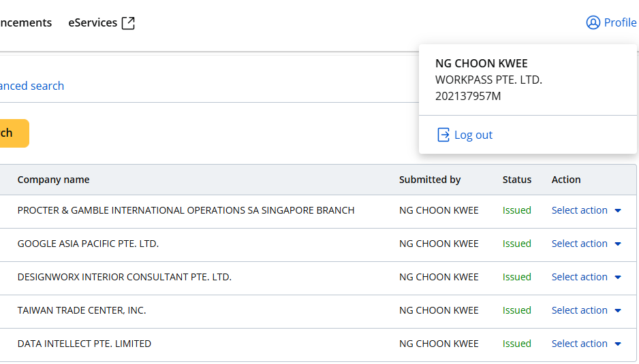Viewport: 639px width, 364px height.
Task: Click the Status column header
Action: coord(517,180)
